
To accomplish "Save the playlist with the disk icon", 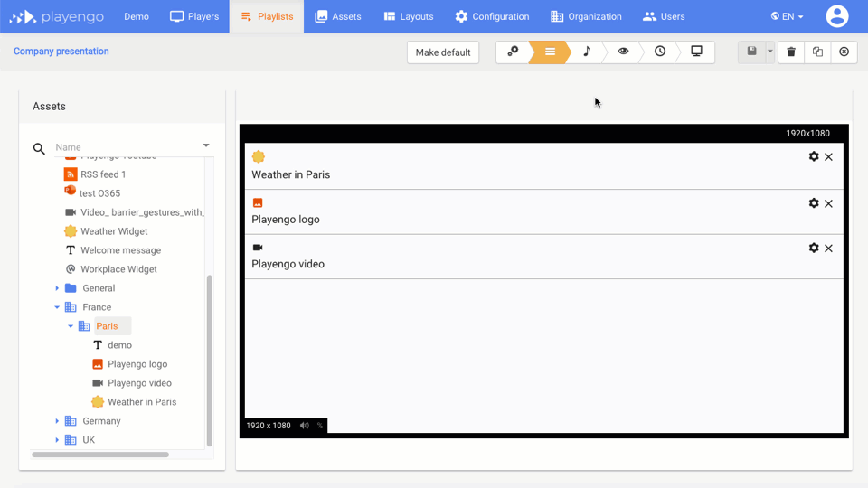I will point(751,52).
